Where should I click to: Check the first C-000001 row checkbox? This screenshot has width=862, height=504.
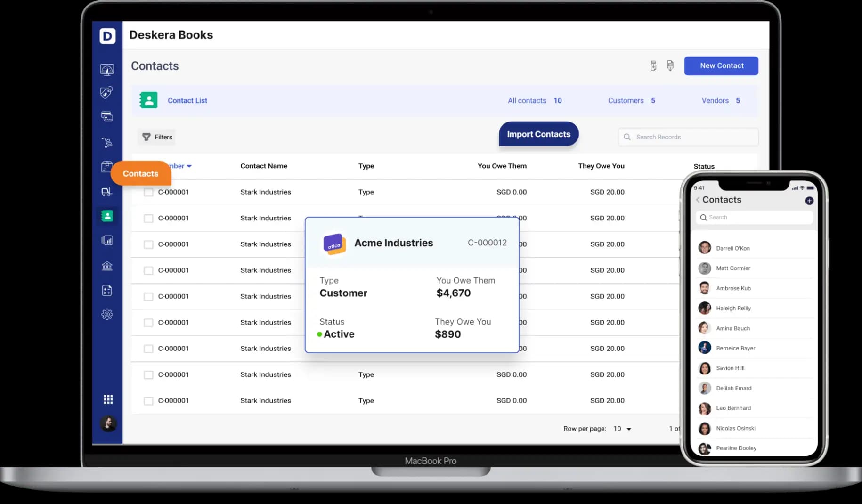coord(148,192)
